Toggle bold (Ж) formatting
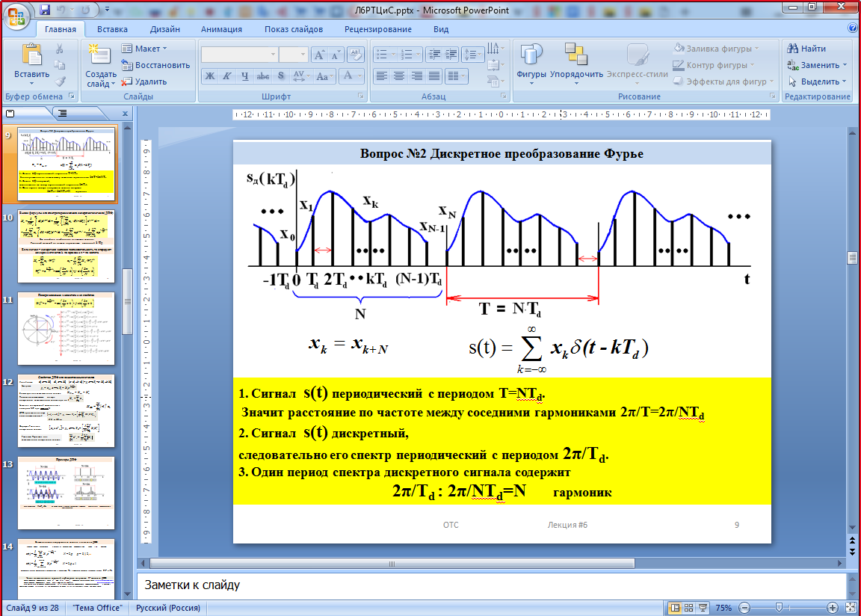This screenshot has width=861, height=616. (210, 76)
